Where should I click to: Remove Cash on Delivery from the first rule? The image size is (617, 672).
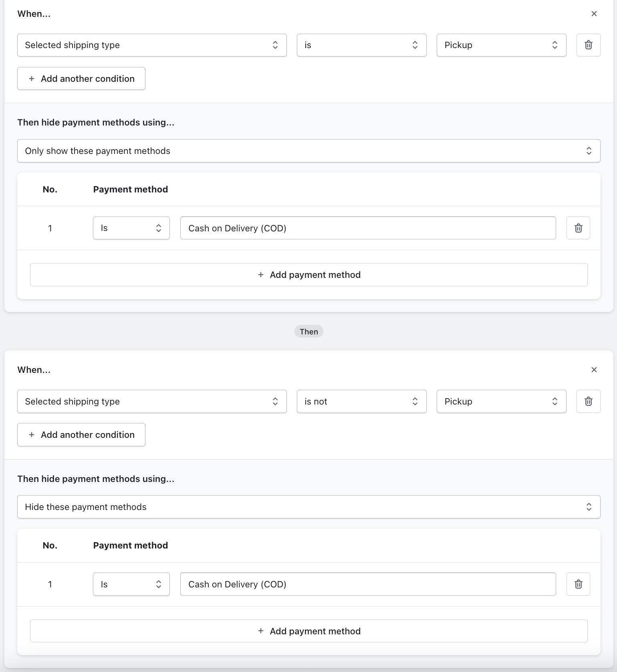coord(578,228)
